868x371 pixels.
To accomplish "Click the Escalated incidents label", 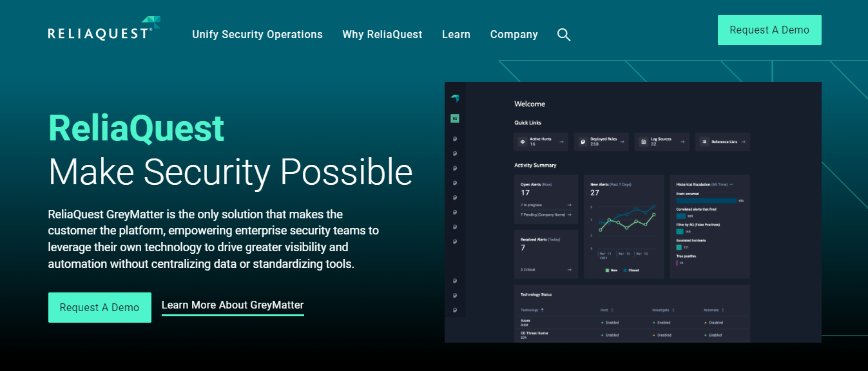I will [691, 240].
